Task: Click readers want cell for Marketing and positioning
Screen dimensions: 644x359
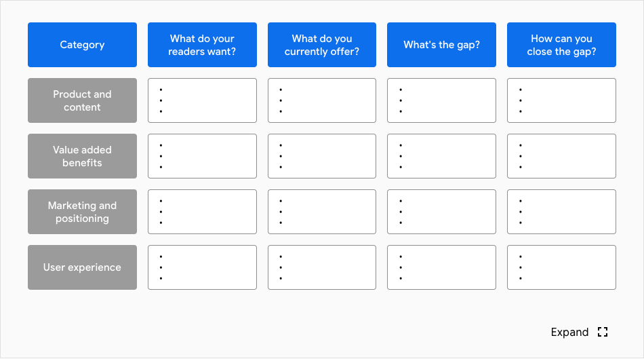Action: 202,212
